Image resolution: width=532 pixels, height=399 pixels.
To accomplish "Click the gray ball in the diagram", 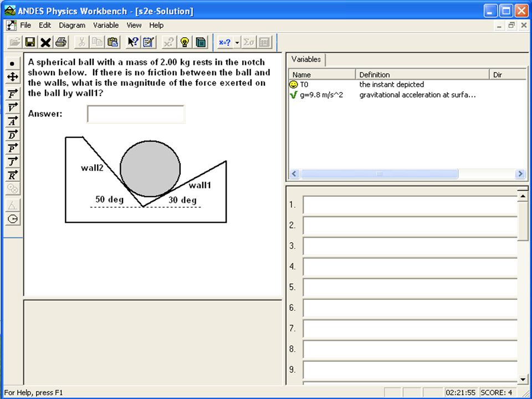I will pos(150,168).
